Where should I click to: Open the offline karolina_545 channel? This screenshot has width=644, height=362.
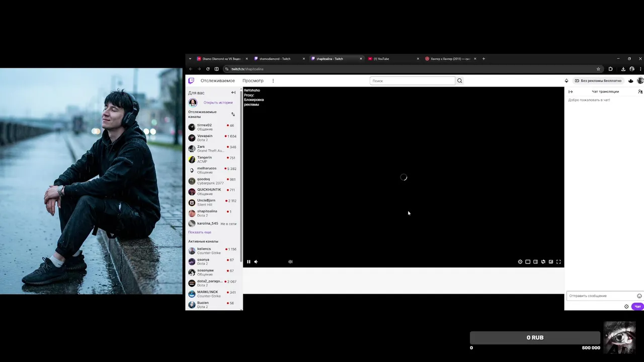(212, 224)
